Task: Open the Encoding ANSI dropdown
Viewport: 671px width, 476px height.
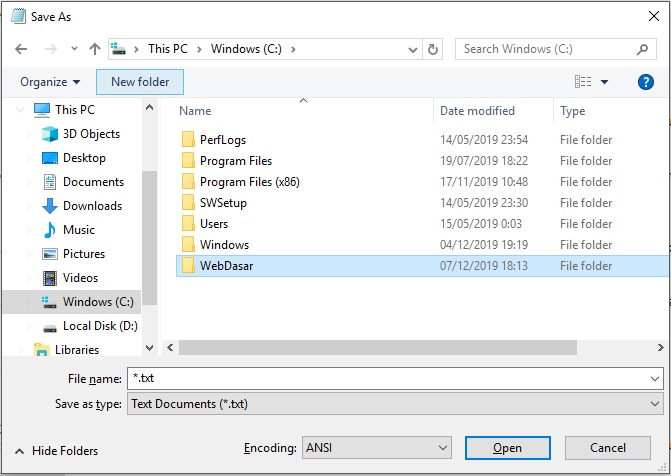Action: click(x=378, y=448)
